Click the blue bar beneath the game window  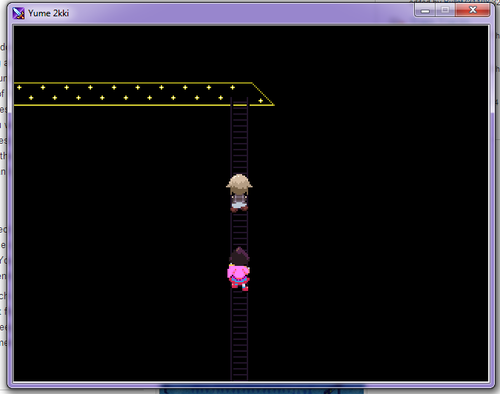(262, 390)
